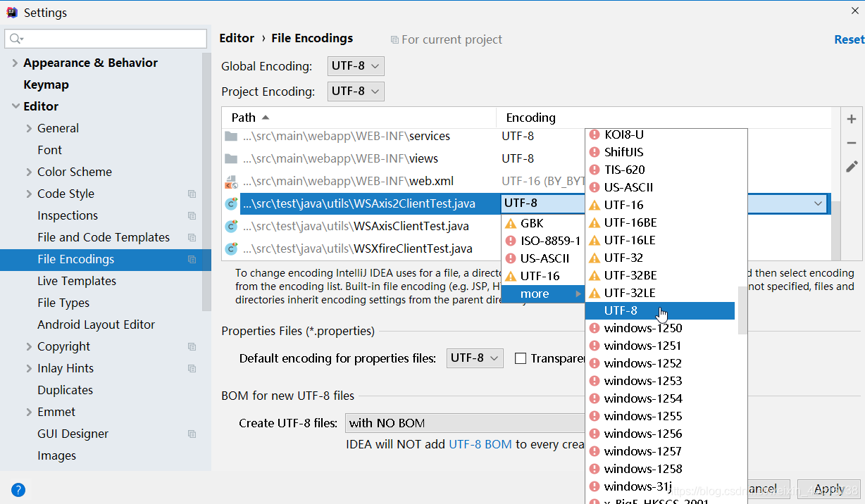Click project-level icon beside GUI Designer

click(192, 434)
